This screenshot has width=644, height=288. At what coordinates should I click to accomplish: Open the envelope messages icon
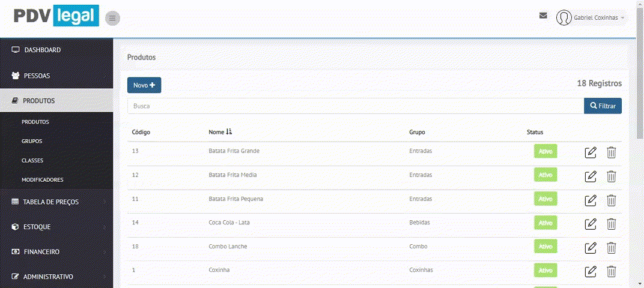543,16
